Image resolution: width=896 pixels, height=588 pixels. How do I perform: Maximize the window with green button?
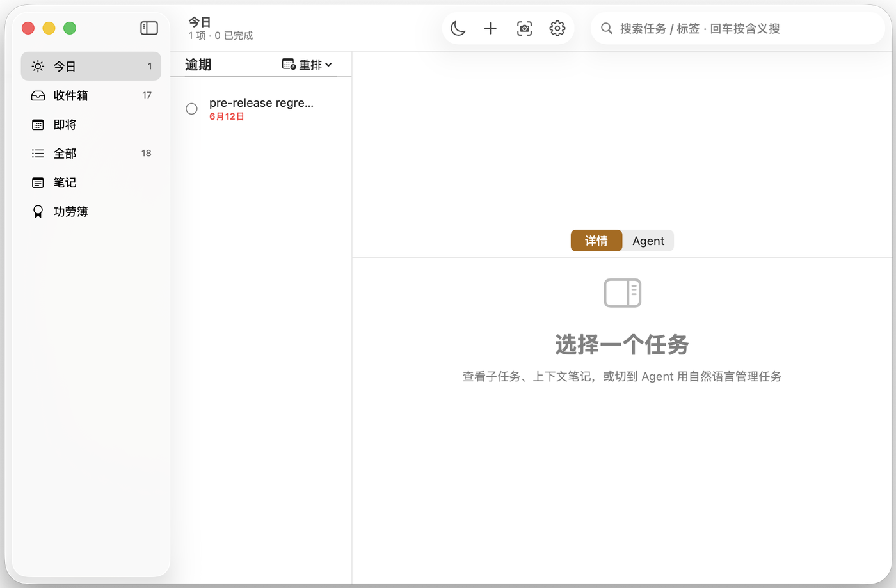click(70, 28)
